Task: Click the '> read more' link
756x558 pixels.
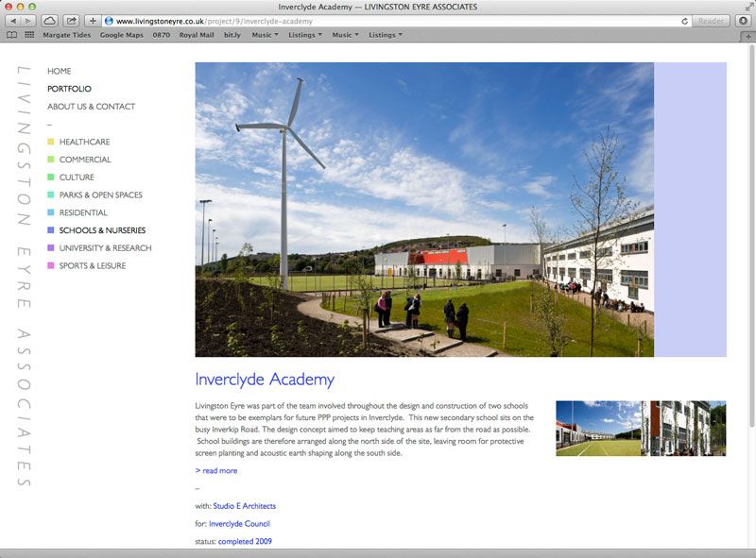Action: (x=216, y=470)
